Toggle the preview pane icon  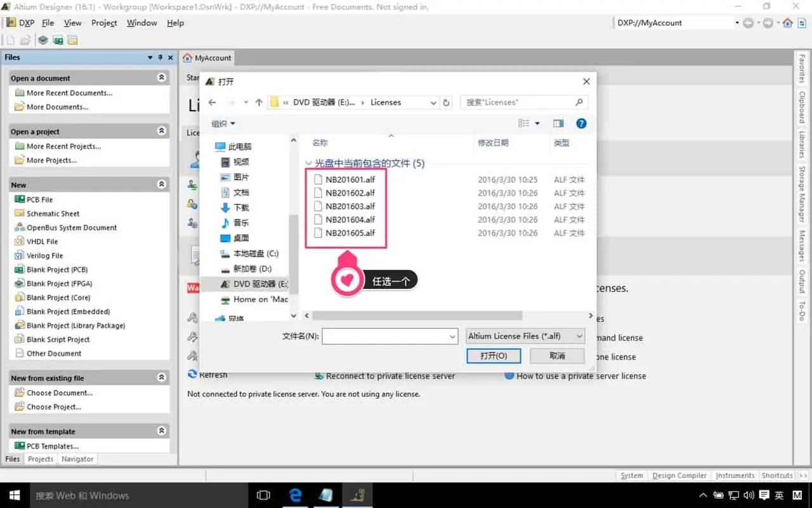click(558, 123)
